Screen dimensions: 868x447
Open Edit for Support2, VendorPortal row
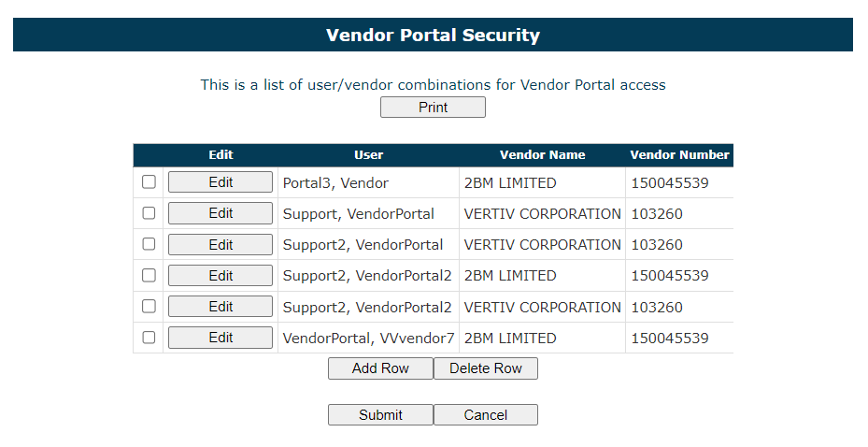(x=221, y=244)
